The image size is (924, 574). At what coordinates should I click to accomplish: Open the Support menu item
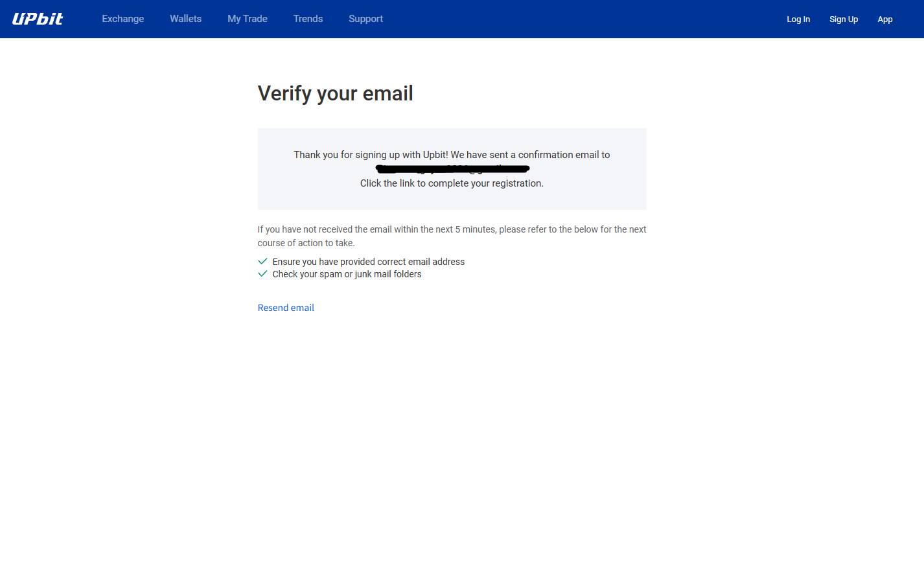pos(365,19)
